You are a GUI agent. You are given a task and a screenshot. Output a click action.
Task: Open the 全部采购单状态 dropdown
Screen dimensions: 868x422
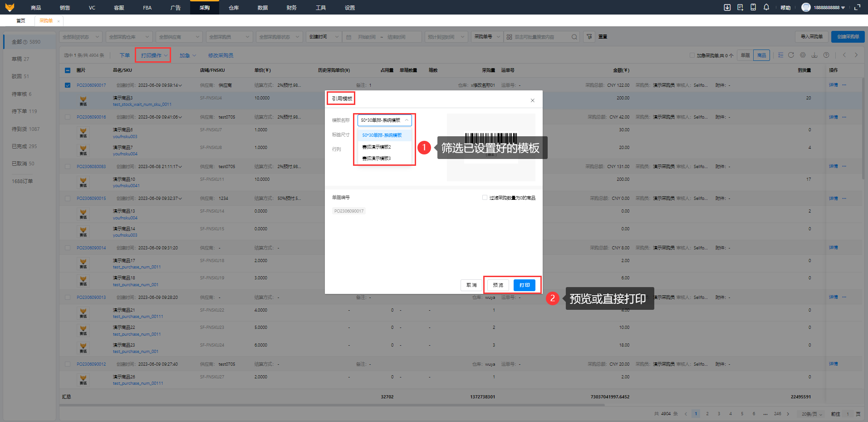pos(279,37)
